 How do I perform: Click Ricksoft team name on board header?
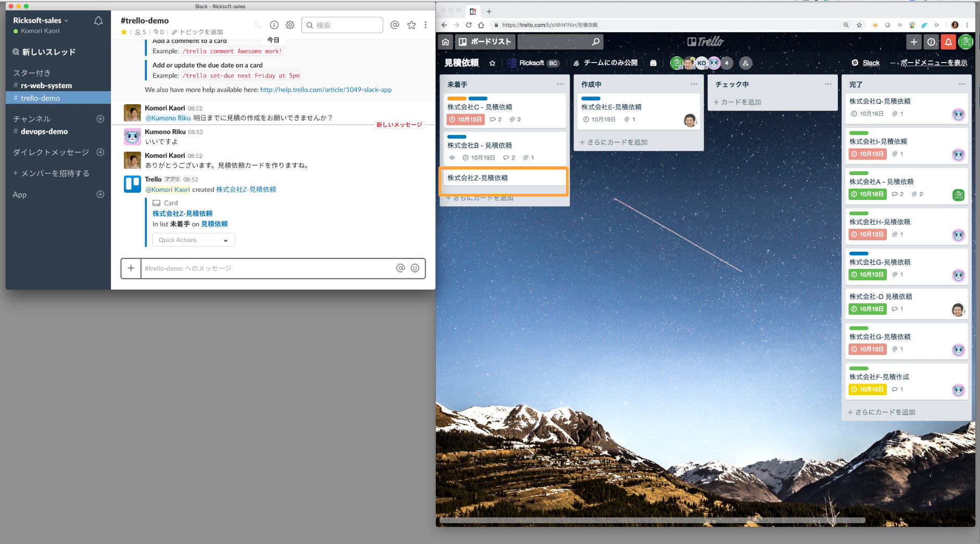(531, 63)
